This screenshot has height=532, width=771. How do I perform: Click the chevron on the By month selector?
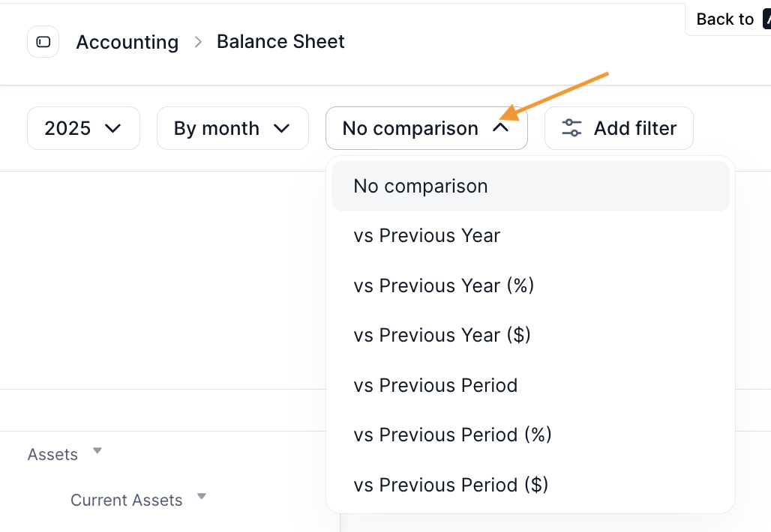283,128
